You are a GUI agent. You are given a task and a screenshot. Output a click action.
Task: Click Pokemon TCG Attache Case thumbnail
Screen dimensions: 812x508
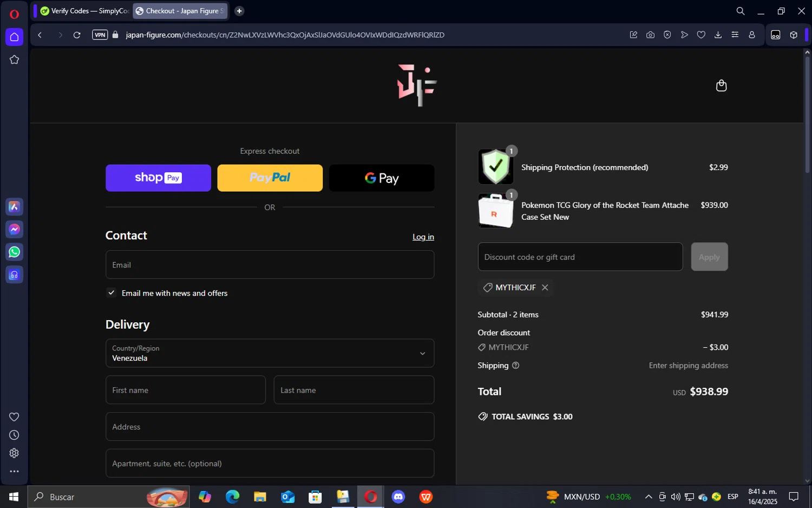[x=496, y=211]
